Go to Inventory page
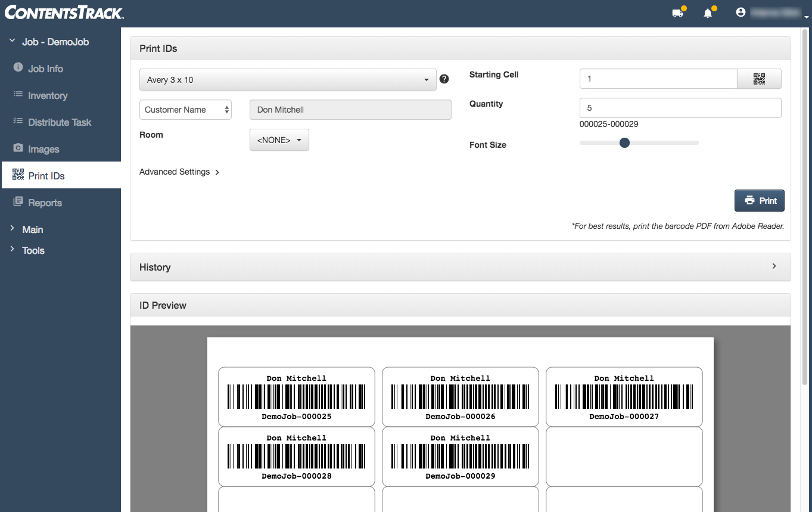Viewport: 812px width, 512px height. pos(48,95)
